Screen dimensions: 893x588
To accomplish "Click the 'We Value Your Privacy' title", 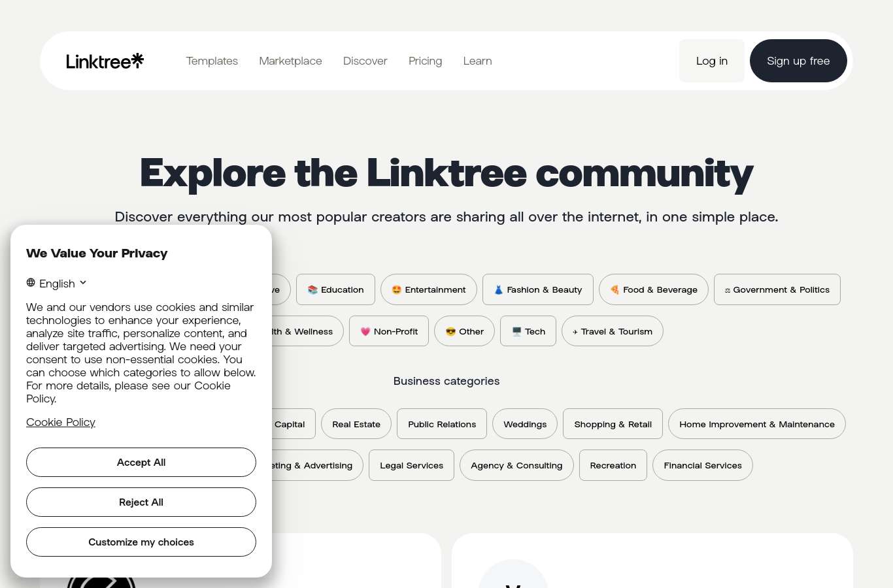I will (x=97, y=253).
